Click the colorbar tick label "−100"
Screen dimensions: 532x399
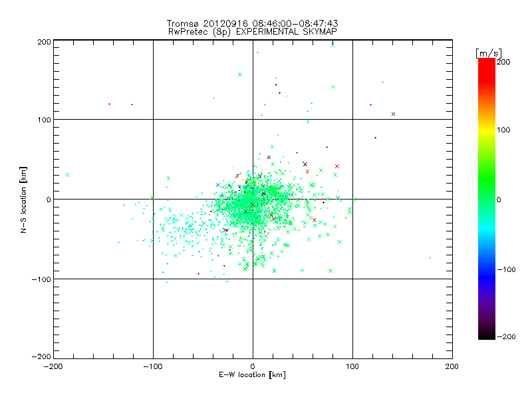[507, 270]
